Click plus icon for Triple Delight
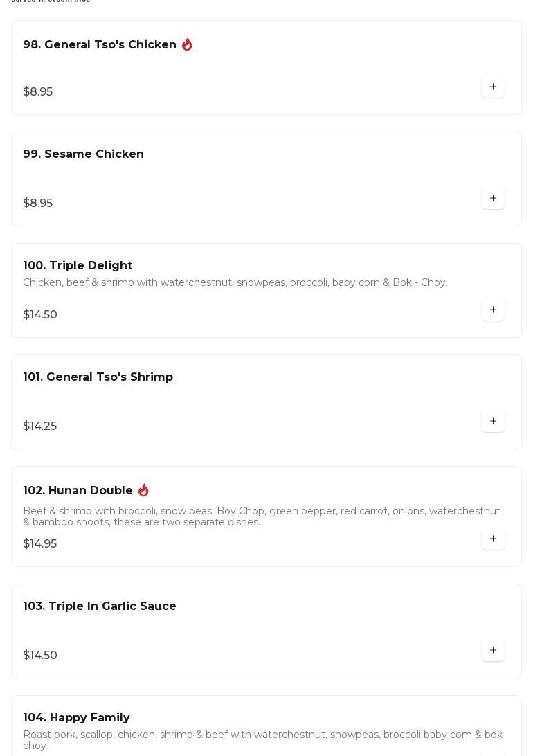Viewport: 533px width, 756px height. (x=493, y=310)
